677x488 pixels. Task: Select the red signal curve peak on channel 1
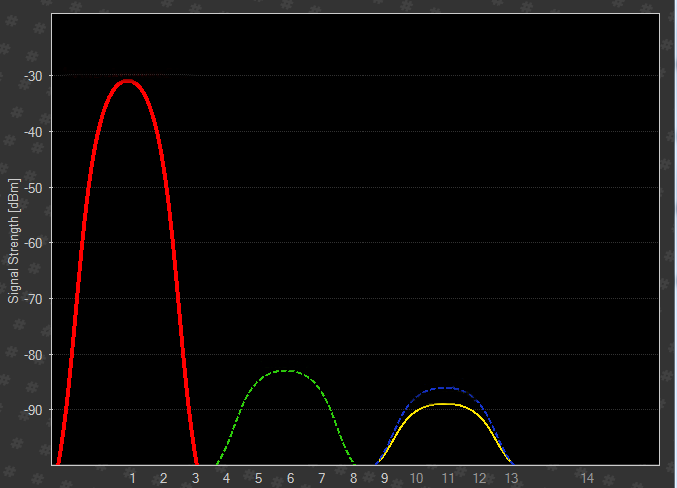coord(128,81)
